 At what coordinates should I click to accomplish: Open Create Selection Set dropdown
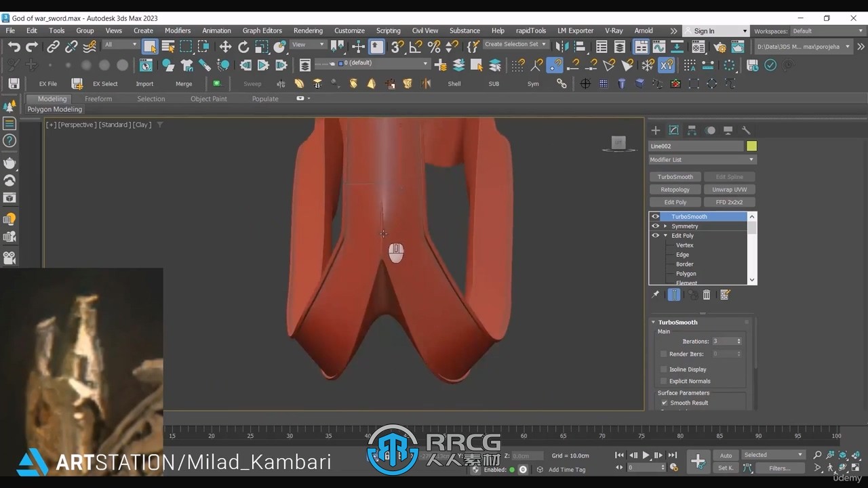515,45
